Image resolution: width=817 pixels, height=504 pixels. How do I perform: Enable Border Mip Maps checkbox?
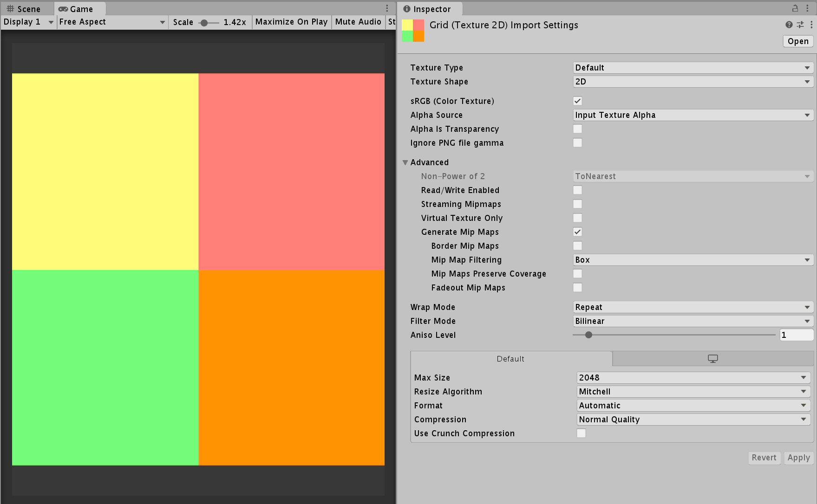click(x=577, y=246)
